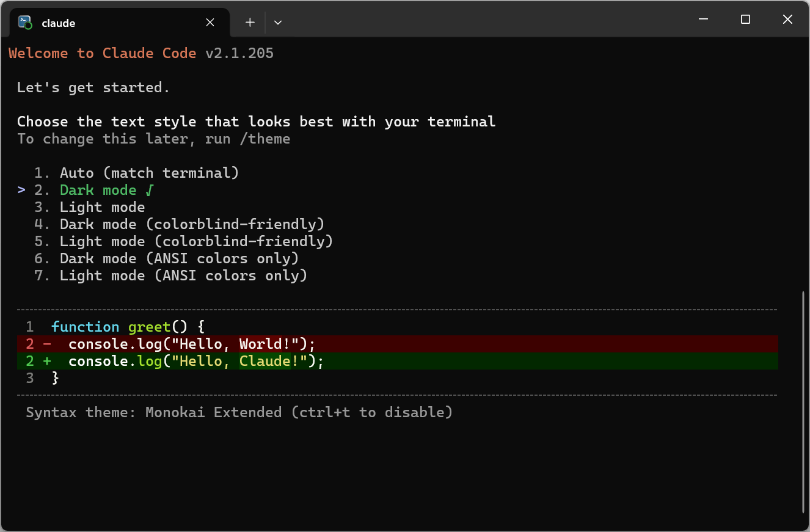Click the terminal vertical scrollbar
Viewport: 810px width, 532px height.
coord(803,402)
